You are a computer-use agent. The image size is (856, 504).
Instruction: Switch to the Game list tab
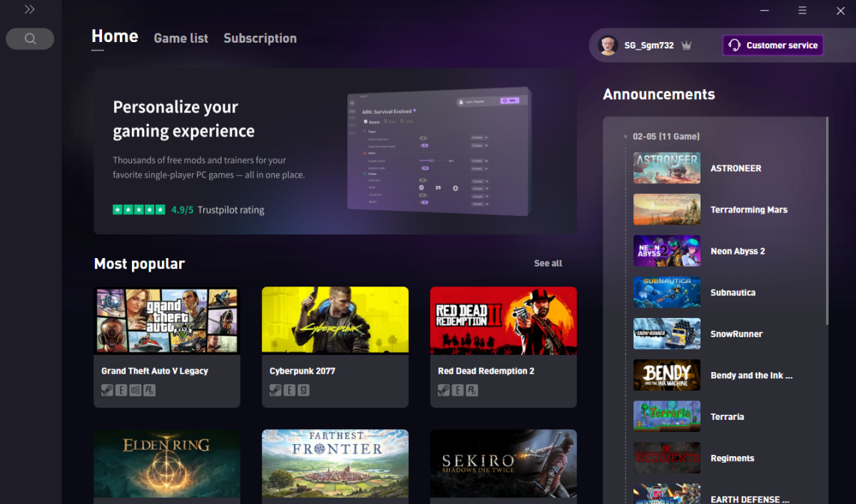(181, 38)
